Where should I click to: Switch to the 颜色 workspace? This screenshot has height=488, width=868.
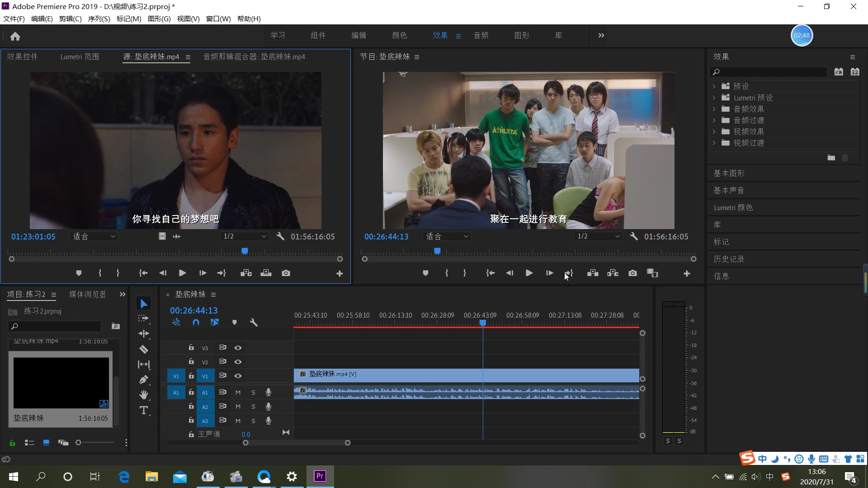[399, 35]
